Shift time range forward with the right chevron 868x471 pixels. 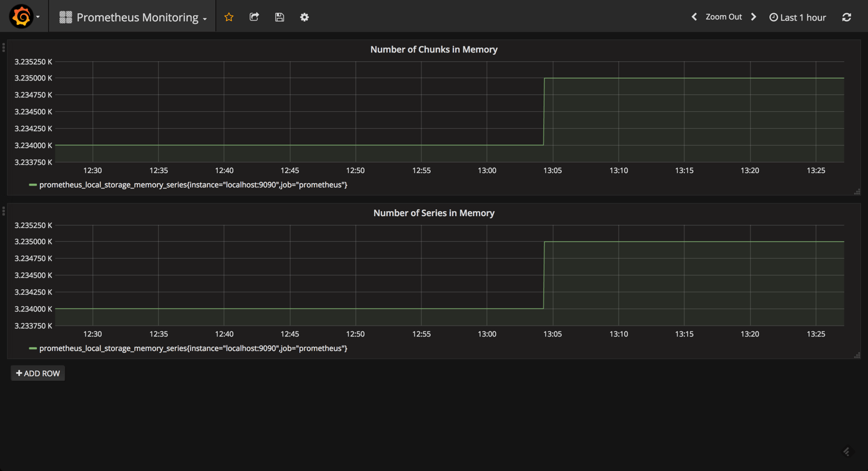tap(753, 16)
